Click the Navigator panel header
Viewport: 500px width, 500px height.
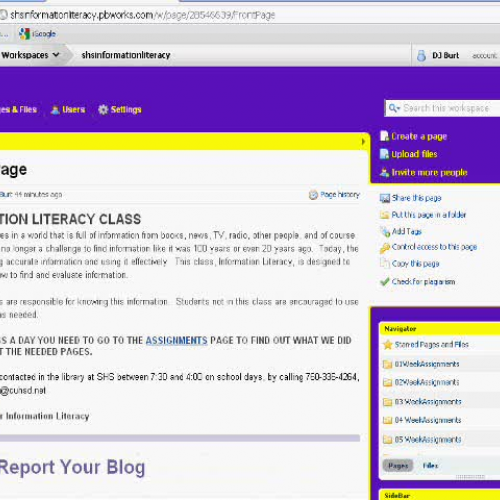440,329
